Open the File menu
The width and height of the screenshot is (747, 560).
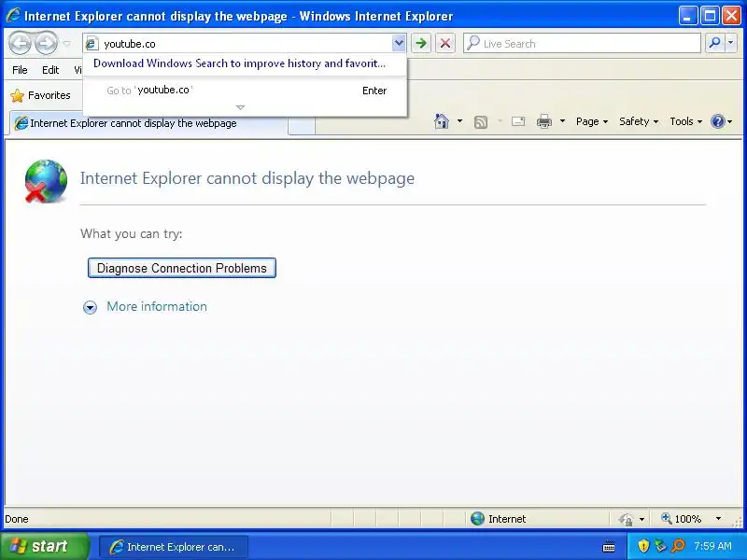(x=20, y=70)
